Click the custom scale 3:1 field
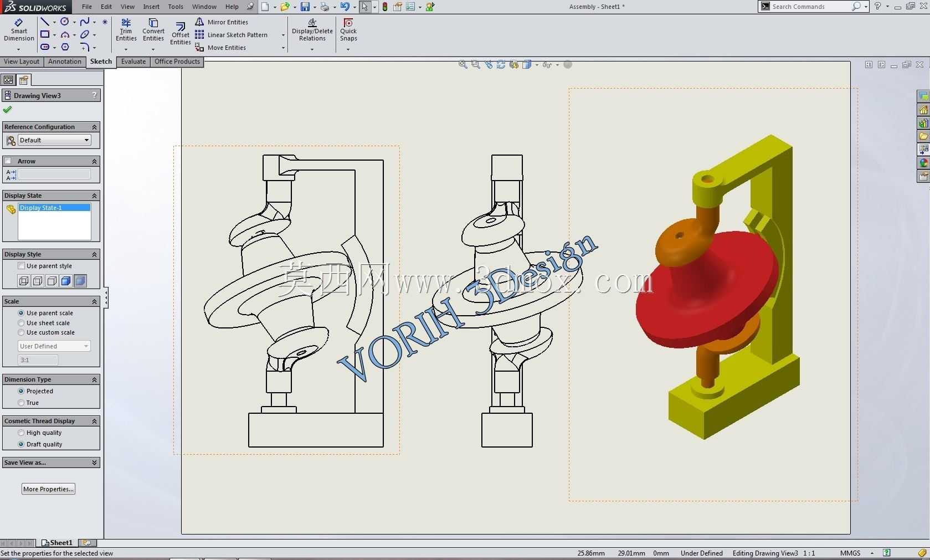This screenshot has height=560, width=930. point(38,360)
